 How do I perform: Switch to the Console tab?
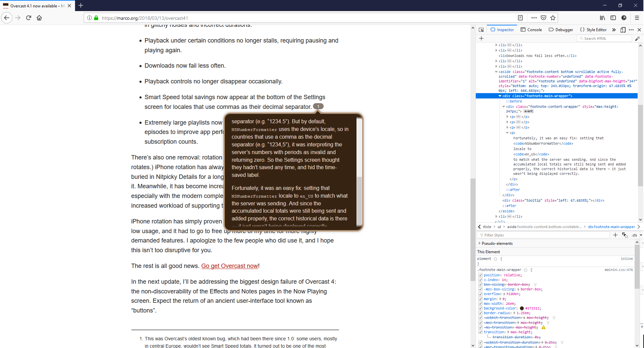pyautogui.click(x=531, y=29)
